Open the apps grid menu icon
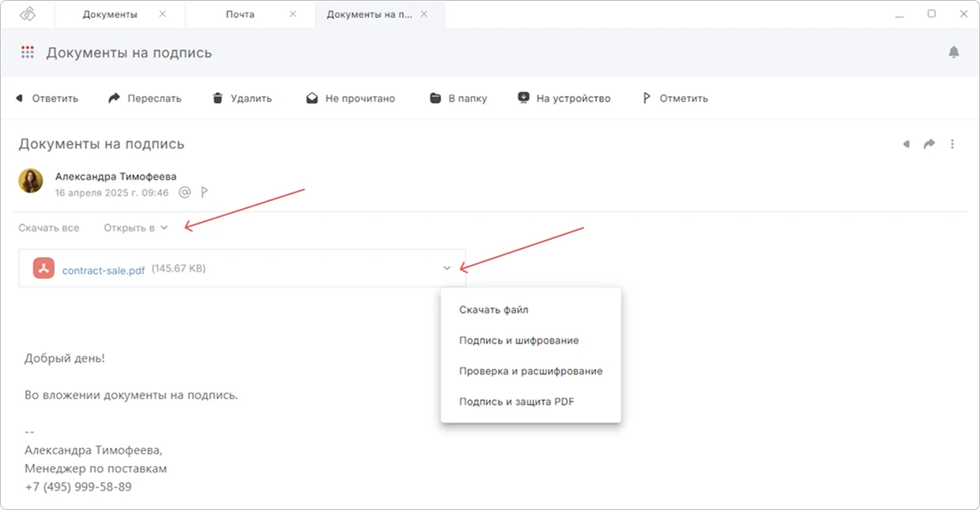 click(27, 52)
